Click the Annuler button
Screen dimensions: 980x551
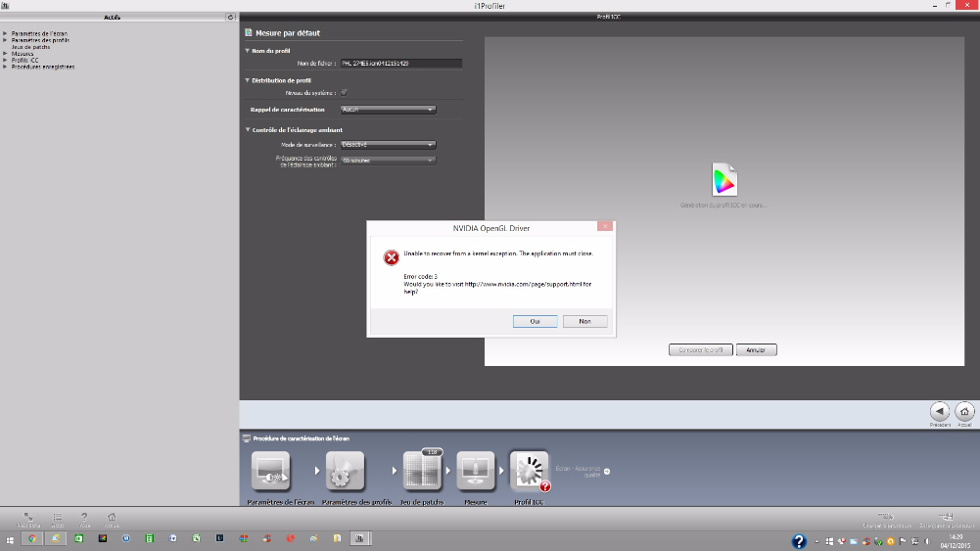click(756, 349)
